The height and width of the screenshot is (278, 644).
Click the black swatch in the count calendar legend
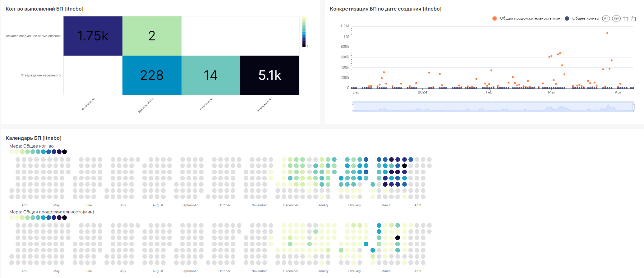[x=65, y=152]
